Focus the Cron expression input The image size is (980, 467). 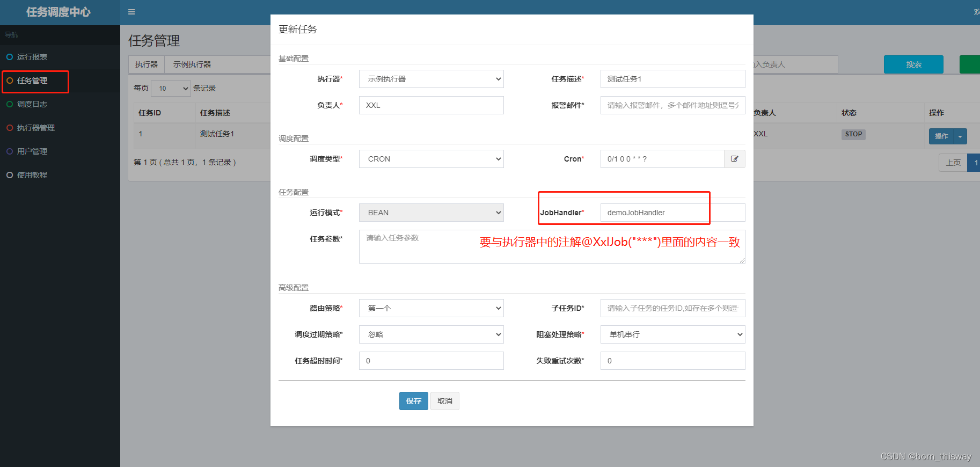(663, 159)
